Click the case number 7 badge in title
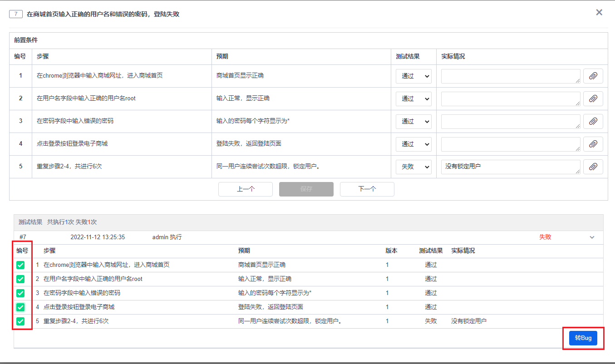Screen dimensions: 615x364 16,14
